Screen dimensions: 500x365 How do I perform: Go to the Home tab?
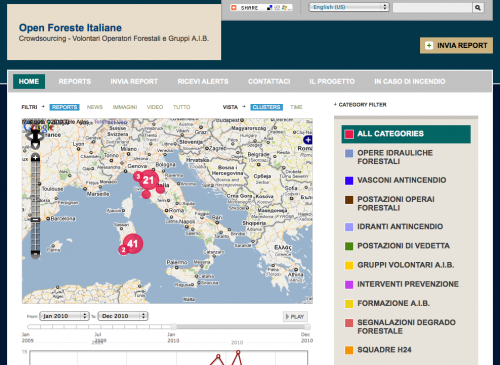click(x=29, y=81)
